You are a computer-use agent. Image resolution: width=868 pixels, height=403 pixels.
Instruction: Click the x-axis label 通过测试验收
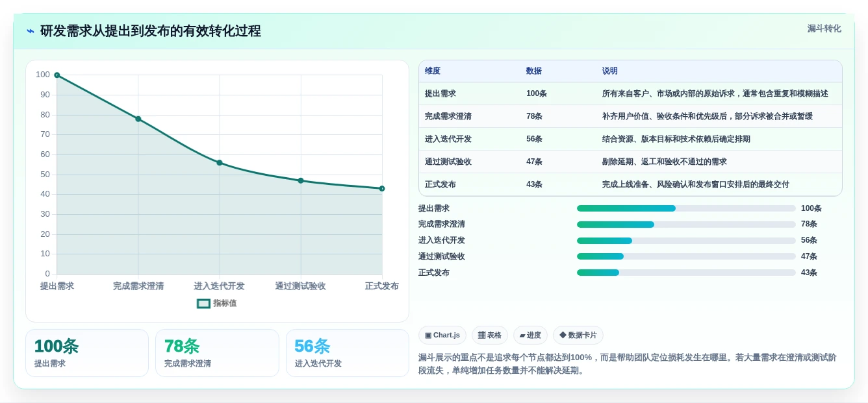[300, 286]
